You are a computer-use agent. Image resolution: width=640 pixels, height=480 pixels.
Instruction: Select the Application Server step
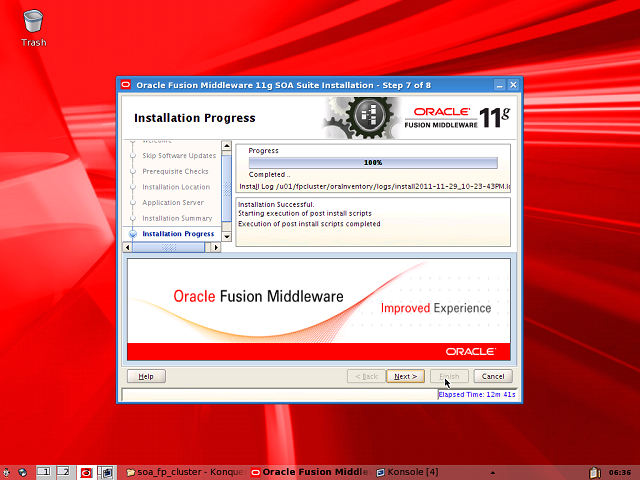tap(173, 202)
